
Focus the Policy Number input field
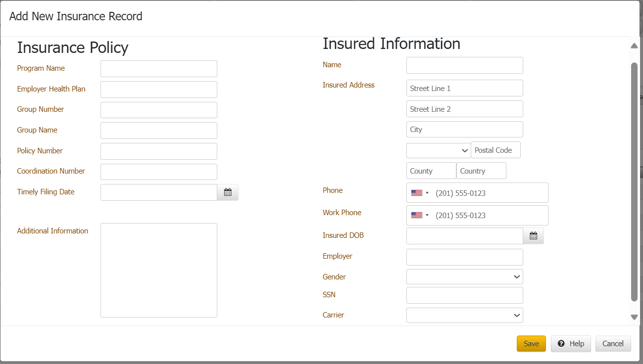point(158,151)
